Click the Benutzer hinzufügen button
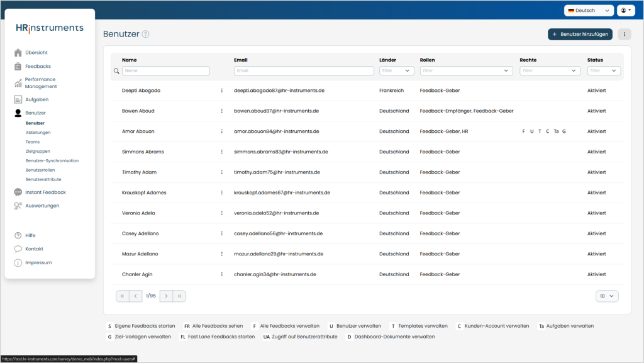This screenshot has width=644, height=363. tap(580, 34)
